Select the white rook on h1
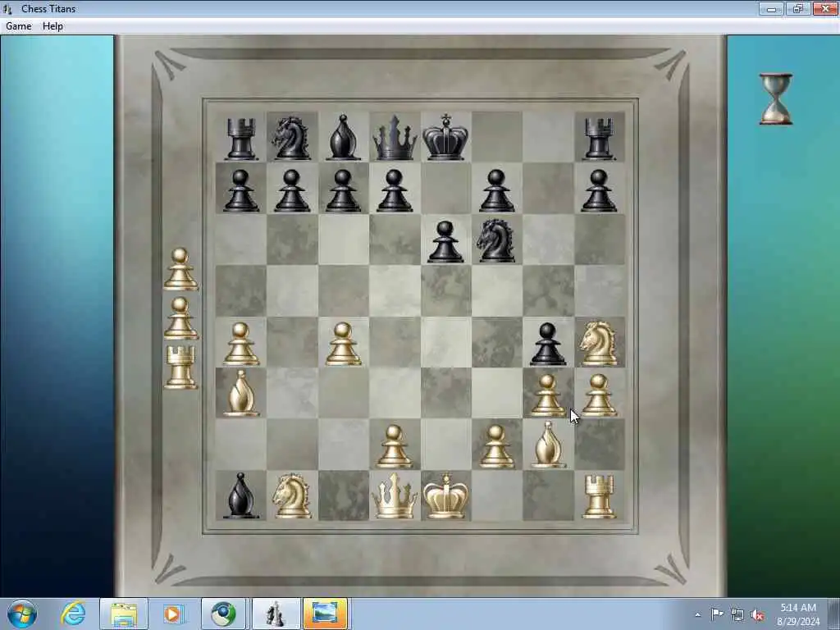This screenshot has width=840, height=630. pos(599,498)
